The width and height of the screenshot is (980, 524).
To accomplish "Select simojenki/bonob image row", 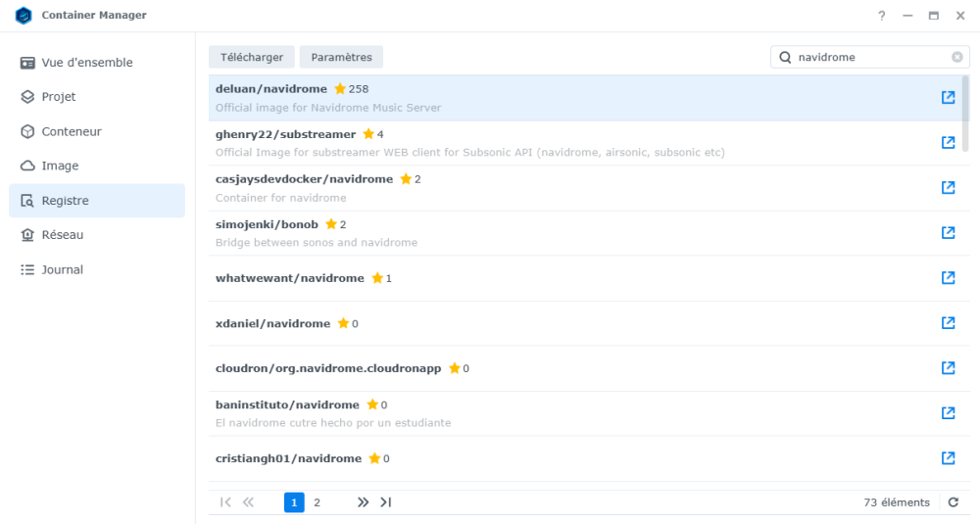I will (x=585, y=233).
